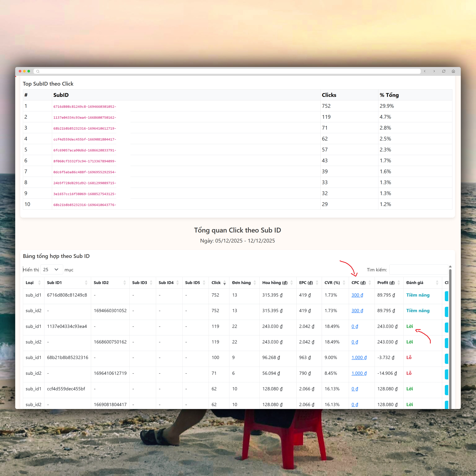Open the Hiển thị 25 rows dropdown
476x476 pixels.
[x=52, y=270]
